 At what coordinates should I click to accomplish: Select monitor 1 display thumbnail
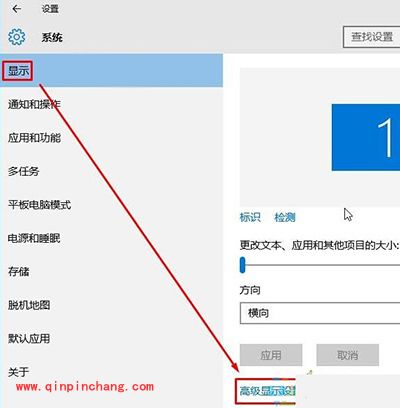point(366,137)
